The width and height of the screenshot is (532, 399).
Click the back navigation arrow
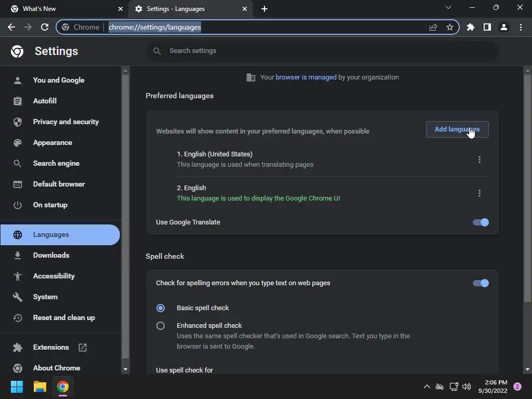[11, 27]
